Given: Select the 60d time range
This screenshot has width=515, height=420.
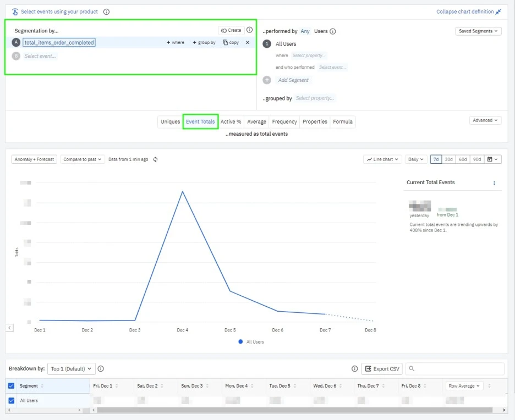Looking at the screenshot, I should coord(463,159).
